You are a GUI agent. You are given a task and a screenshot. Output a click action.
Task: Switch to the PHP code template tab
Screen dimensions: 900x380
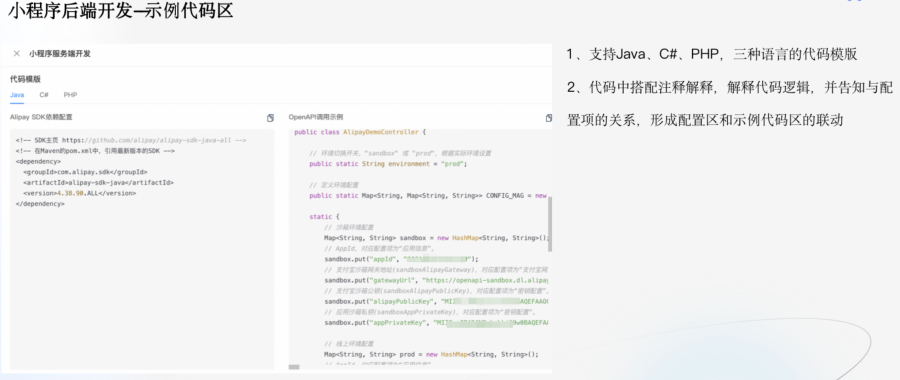[70, 95]
